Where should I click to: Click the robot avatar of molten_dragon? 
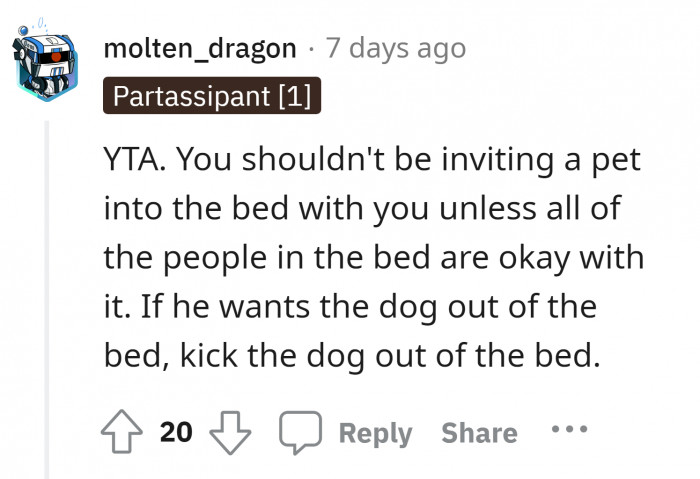coord(46,59)
